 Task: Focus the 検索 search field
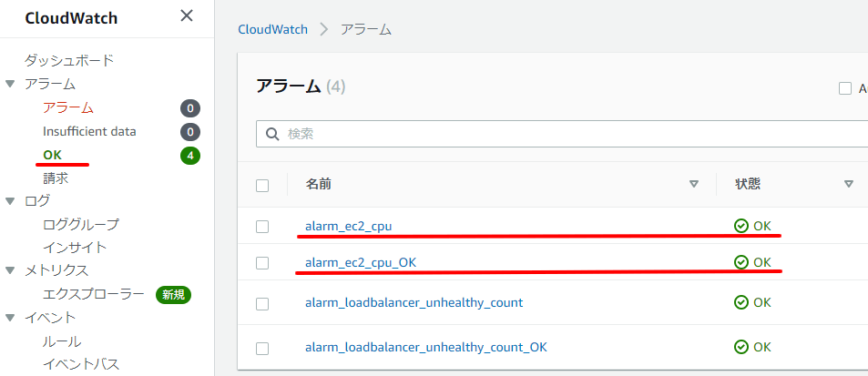point(562,135)
